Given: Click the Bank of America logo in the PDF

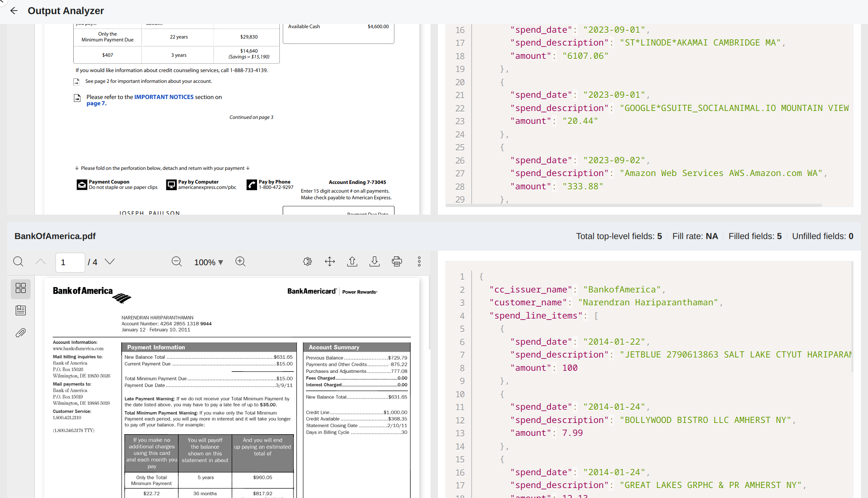Looking at the screenshot, I should pos(92,294).
